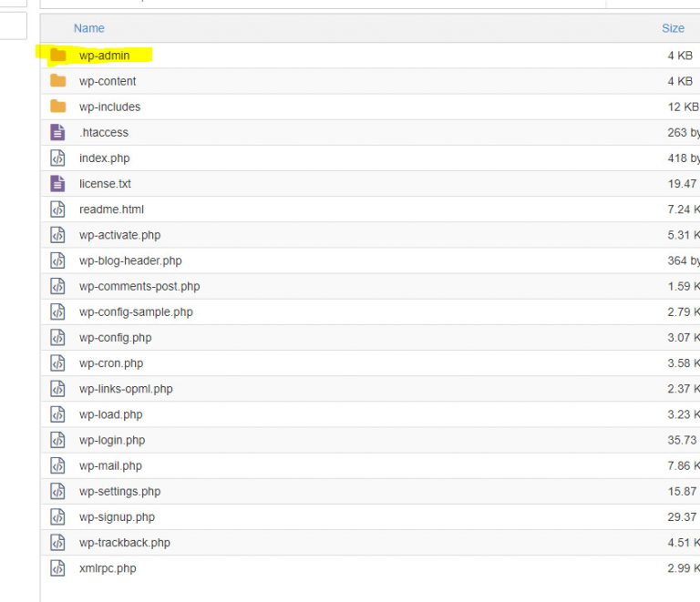Click the wp-config.php file icon
Screen dimensions: 700x602
58,337
